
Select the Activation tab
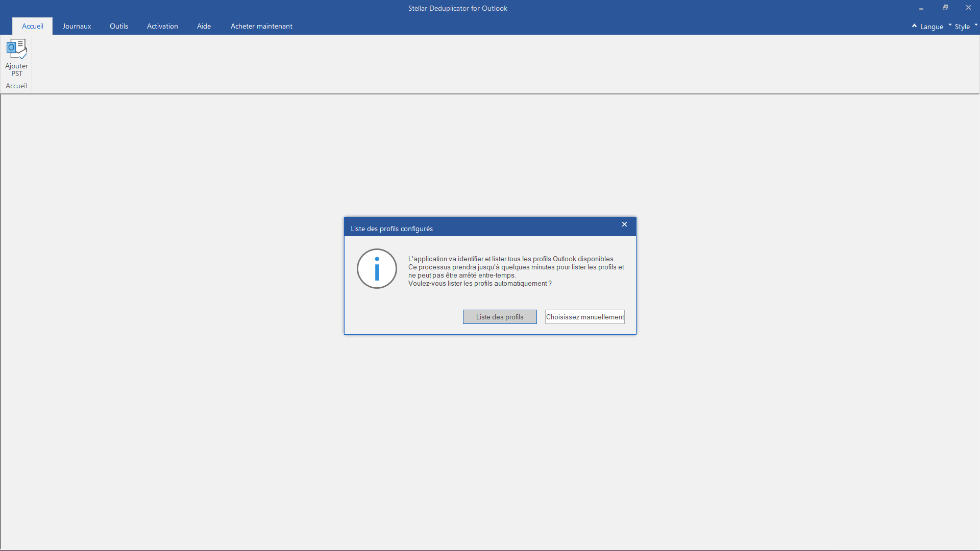pyautogui.click(x=162, y=26)
